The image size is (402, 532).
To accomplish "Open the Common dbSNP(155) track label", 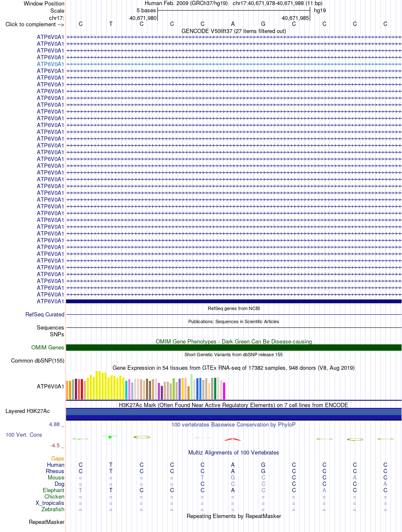I will [38, 361].
